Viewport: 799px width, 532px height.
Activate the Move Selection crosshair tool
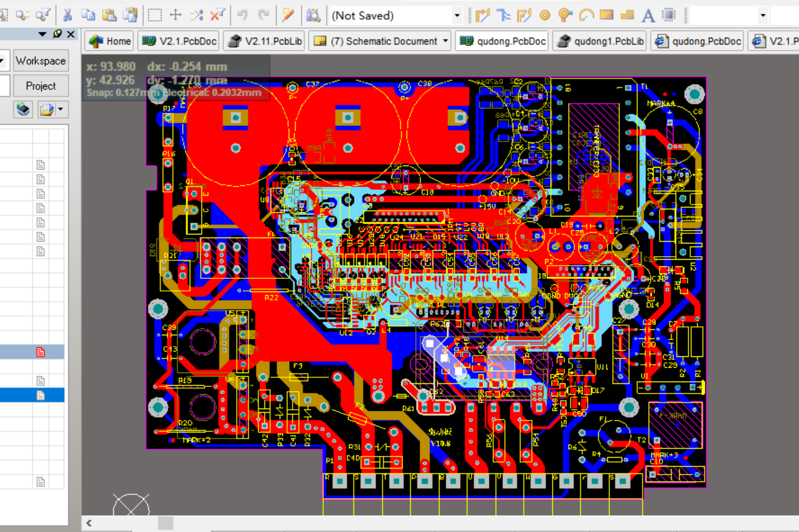(176, 15)
